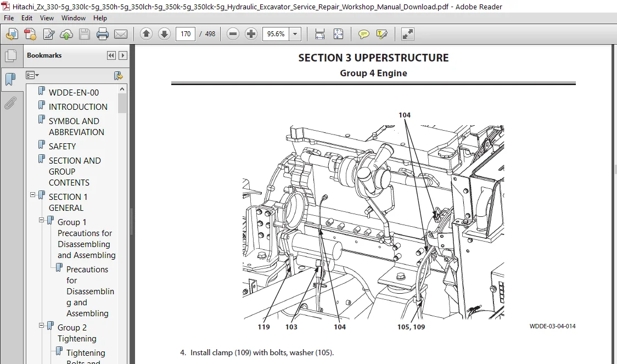Click the zoom out minus button
The height and width of the screenshot is (364, 617).
233,34
